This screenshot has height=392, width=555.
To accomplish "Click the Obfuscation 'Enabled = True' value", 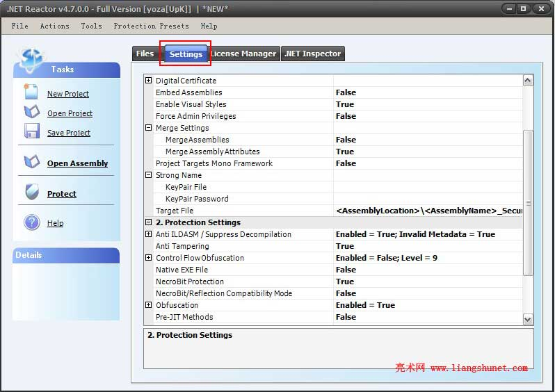I will [365, 305].
